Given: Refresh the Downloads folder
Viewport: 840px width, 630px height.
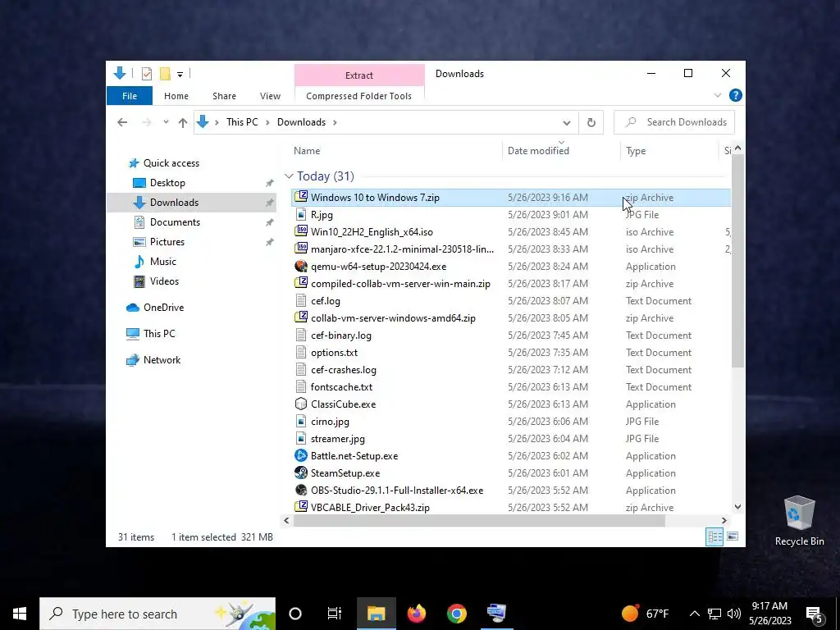Looking at the screenshot, I should click(591, 123).
